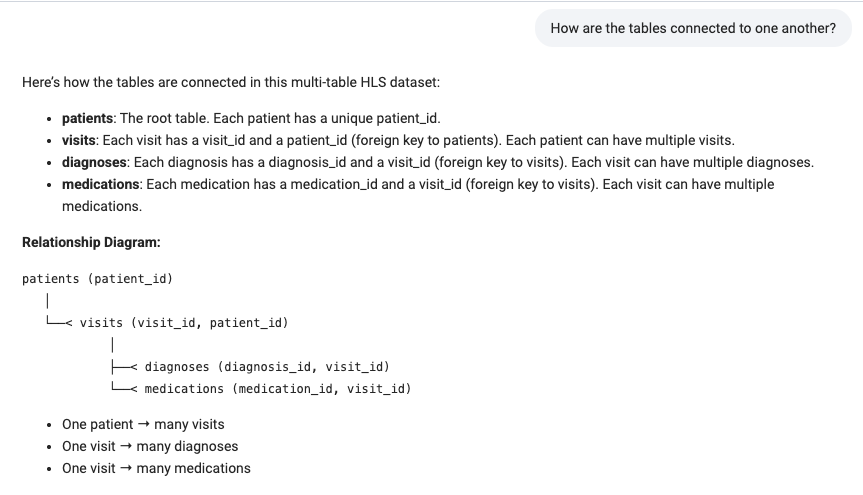Click the arrow before 'many diagnoses'
This screenshot has width=863, height=495.
click(x=125, y=446)
